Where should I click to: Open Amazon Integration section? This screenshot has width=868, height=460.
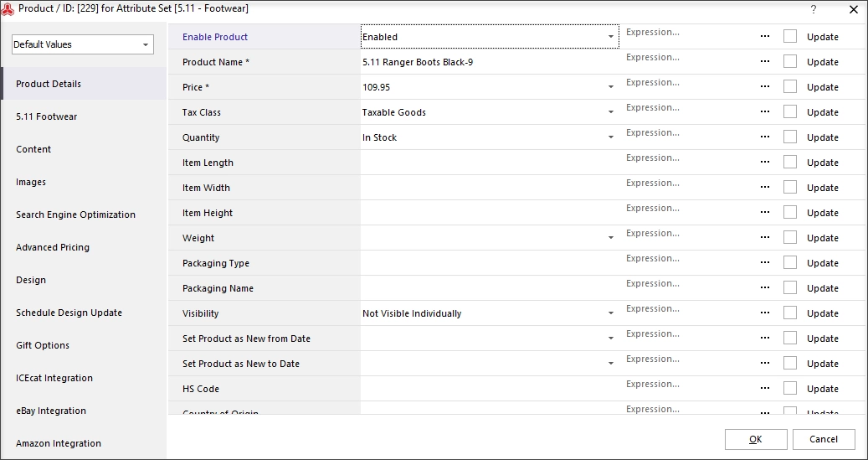pos(84,443)
